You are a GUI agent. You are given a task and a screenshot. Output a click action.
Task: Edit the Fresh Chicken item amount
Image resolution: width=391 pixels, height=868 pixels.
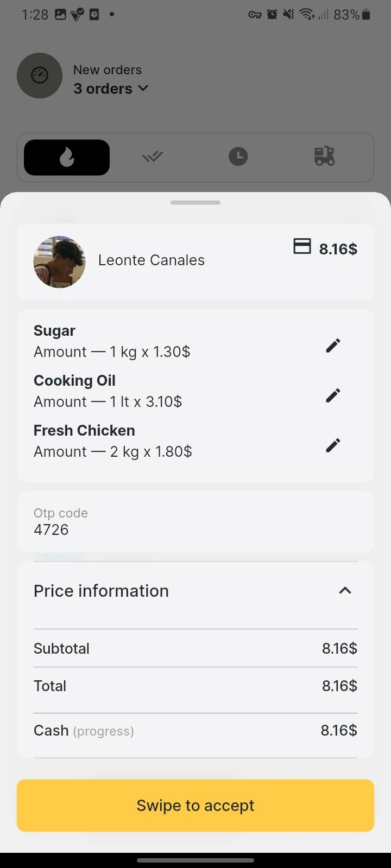pos(333,445)
